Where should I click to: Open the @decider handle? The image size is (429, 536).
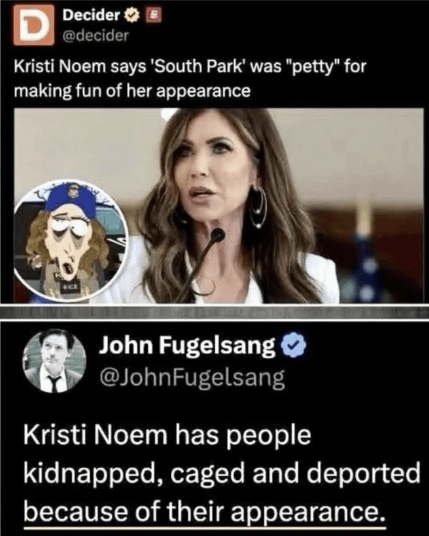pyautogui.click(x=95, y=35)
